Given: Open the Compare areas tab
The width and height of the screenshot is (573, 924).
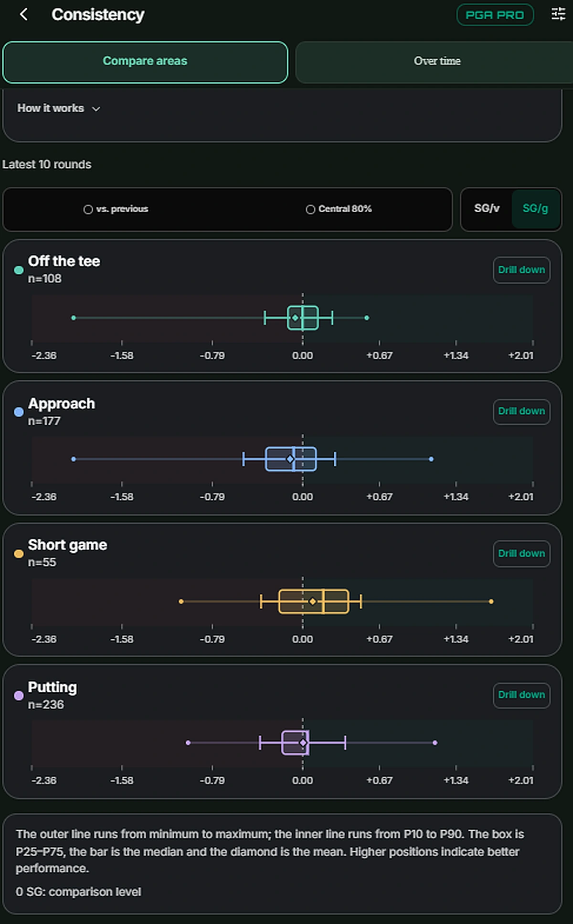Looking at the screenshot, I should click(145, 62).
